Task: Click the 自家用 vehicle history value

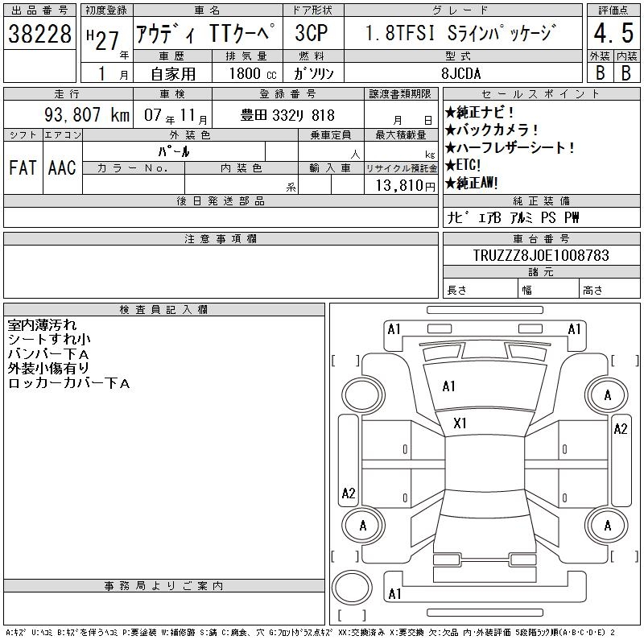Action: point(173,74)
